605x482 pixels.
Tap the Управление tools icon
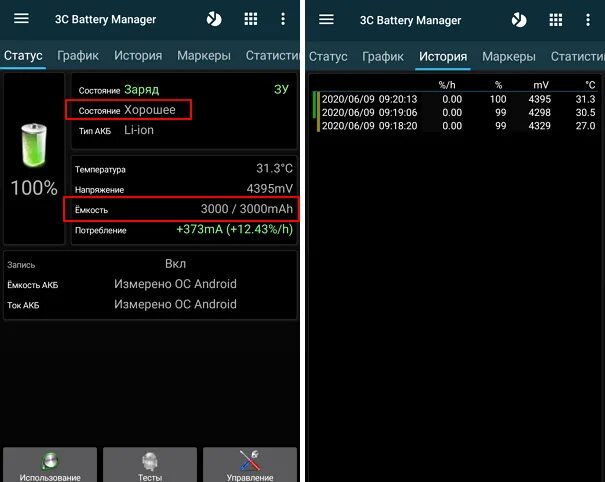(250, 460)
